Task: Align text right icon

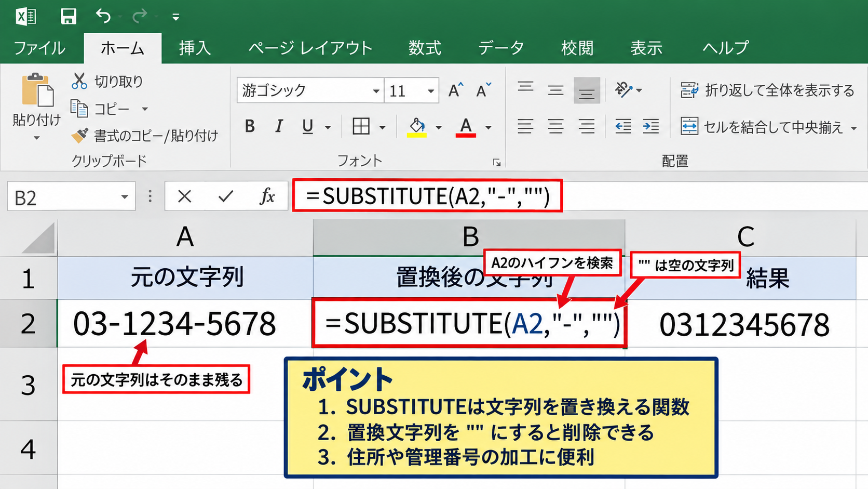Action: click(587, 126)
